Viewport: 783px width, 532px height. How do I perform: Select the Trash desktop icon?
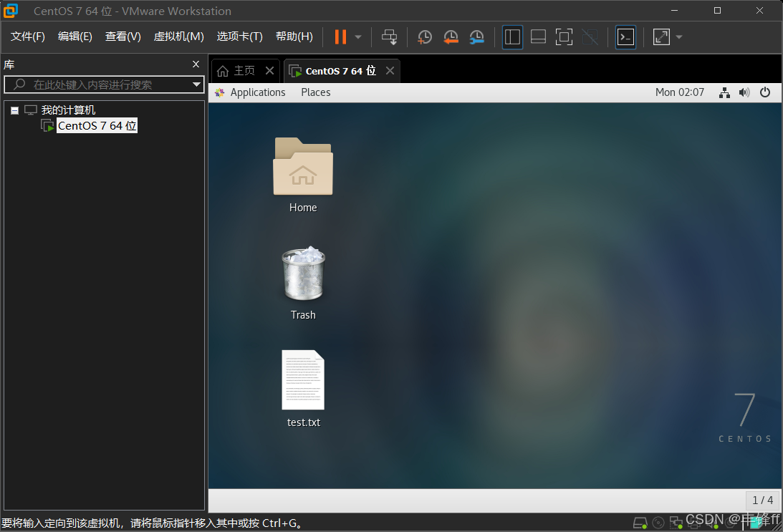pos(303,283)
